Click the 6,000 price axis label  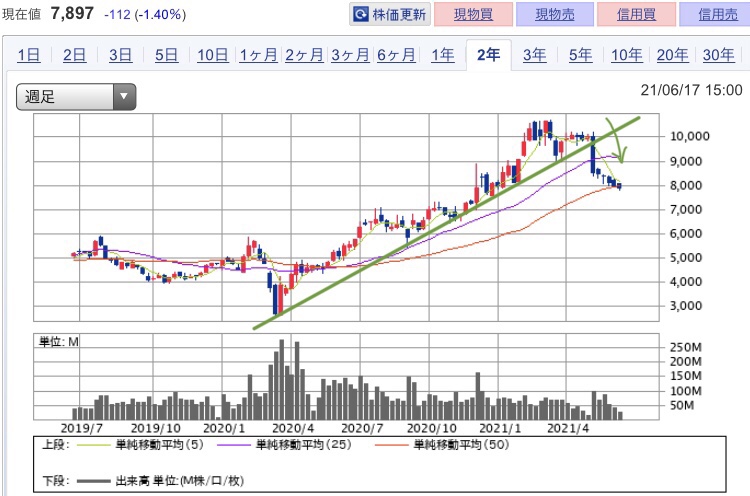(x=685, y=233)
